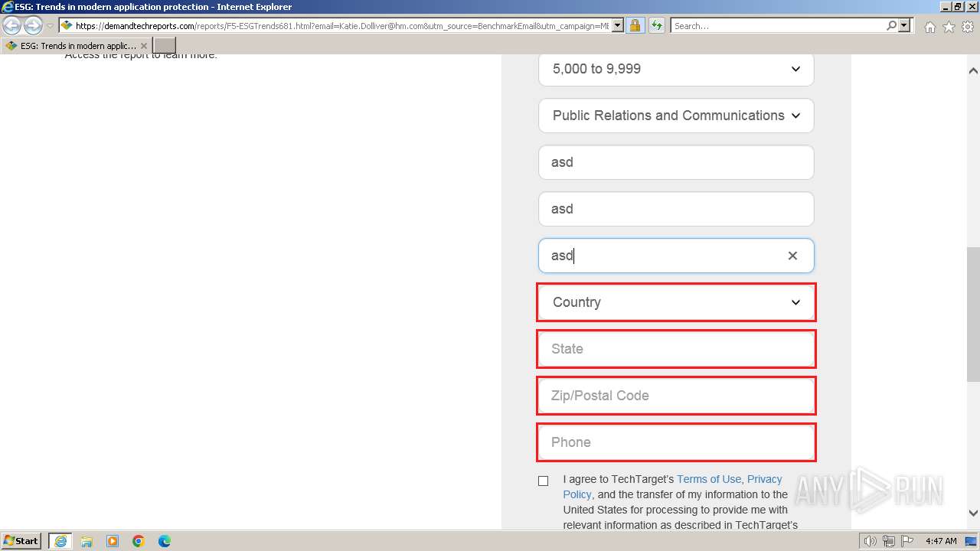Click the back-forward history dropdown arrow
980x551 pixels.
tap(50, 26)
